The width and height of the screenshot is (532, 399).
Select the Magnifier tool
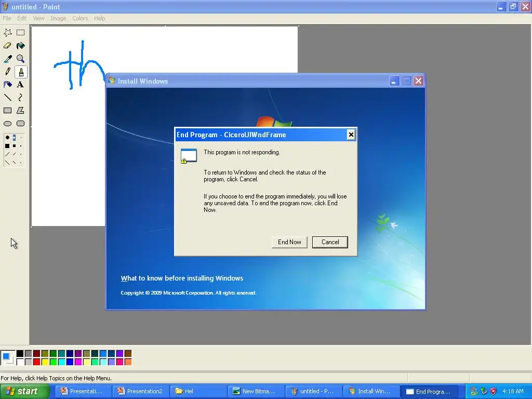pos(21,59)
